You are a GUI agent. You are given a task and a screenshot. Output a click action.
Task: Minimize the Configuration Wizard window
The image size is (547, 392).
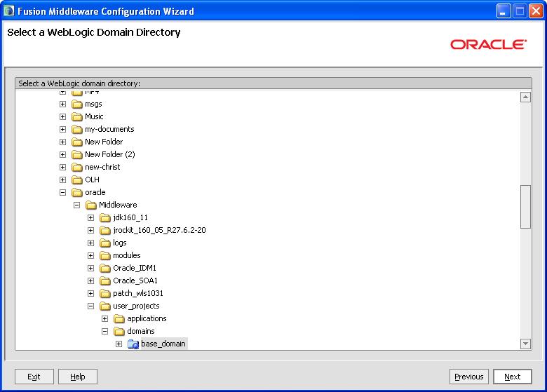click(x=503, y=11)
